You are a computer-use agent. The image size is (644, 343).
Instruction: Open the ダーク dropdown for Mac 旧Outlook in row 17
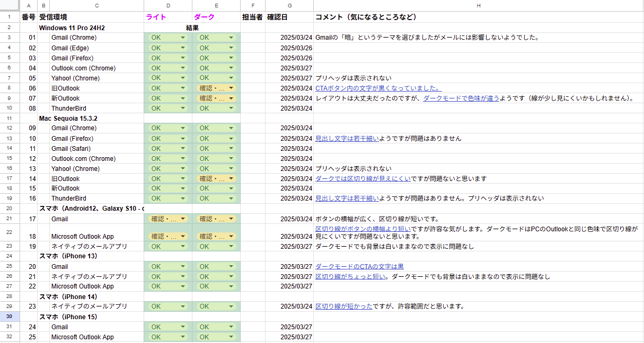pyautogui.click(x=231, y=179)
